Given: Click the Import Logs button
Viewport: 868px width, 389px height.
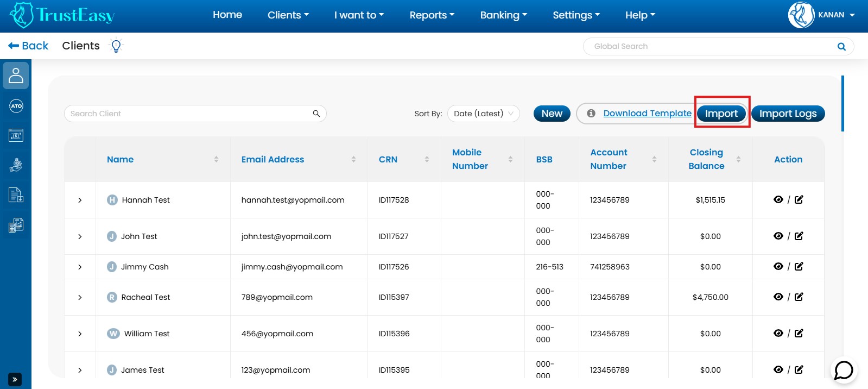Looking at the screenshot, I should coord(788,114).
